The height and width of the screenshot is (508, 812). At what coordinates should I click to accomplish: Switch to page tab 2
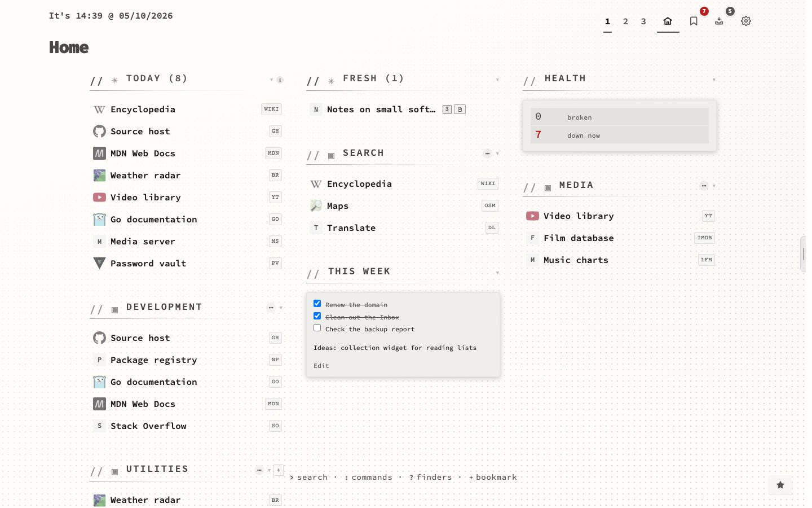click(625, 22)
